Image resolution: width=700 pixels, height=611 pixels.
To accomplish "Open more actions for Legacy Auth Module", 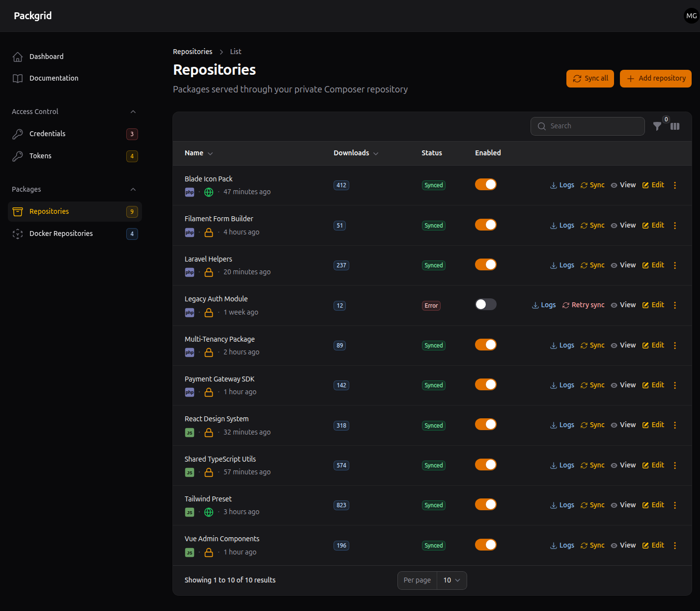I will [x=675, y=305].
